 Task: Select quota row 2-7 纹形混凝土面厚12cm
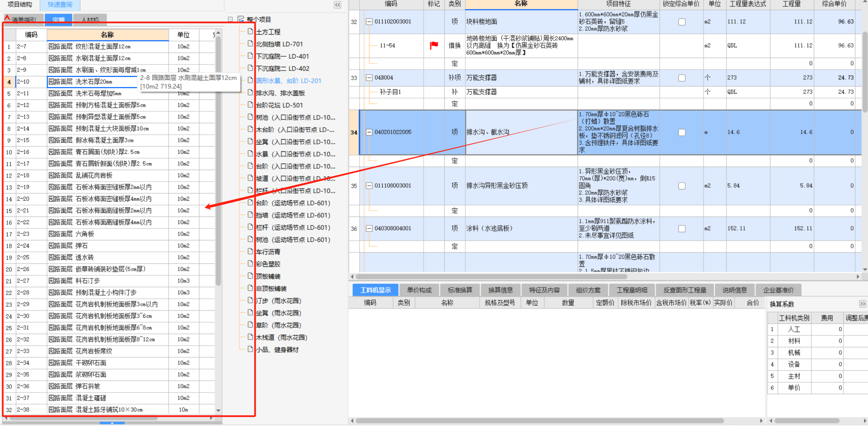[109, 47]
